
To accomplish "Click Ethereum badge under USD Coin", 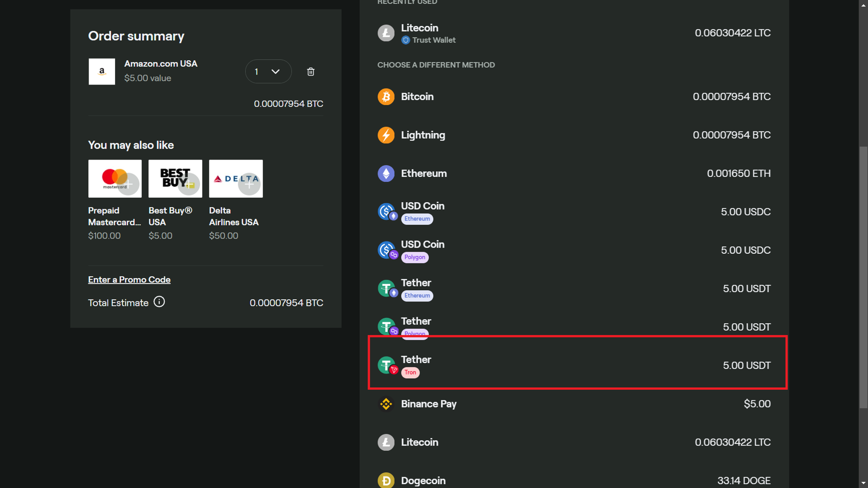I will click(417, 219).
